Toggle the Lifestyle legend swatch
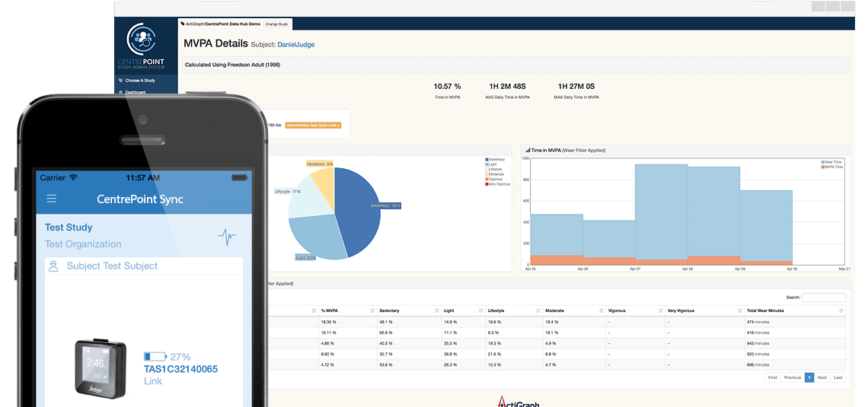Screen dimensions: 868x407 tap(487, 169)
